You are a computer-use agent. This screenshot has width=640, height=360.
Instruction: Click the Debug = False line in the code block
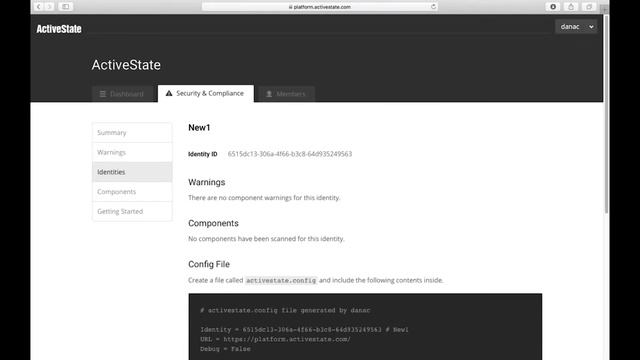tap(225, 349)
